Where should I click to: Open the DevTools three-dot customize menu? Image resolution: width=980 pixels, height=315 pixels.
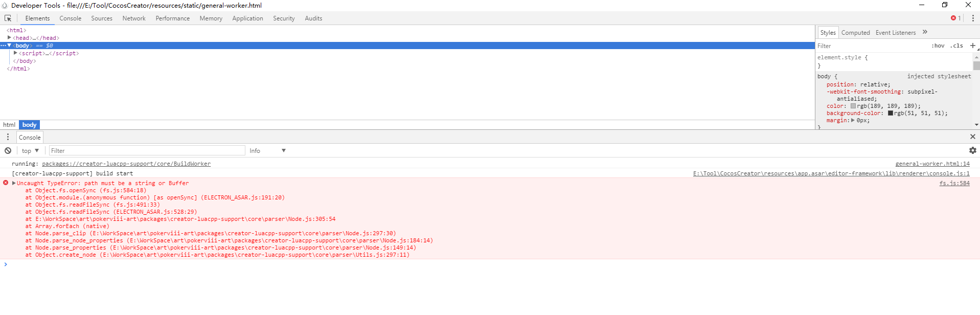coord(973,18)
